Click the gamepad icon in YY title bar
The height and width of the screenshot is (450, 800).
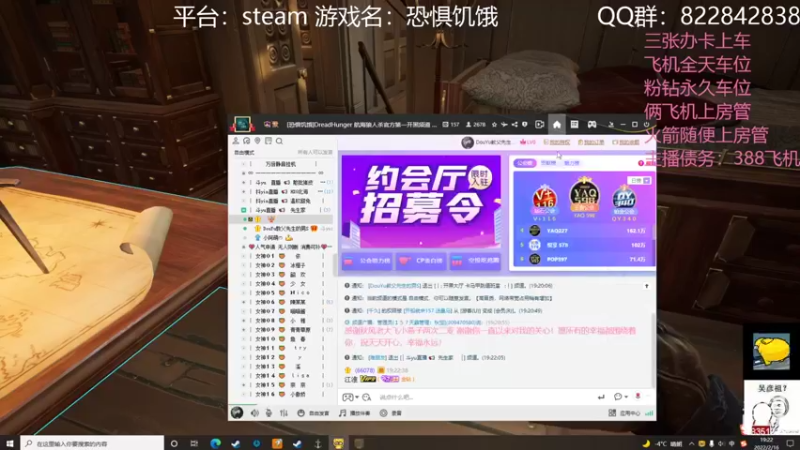(x=592, y=124)
